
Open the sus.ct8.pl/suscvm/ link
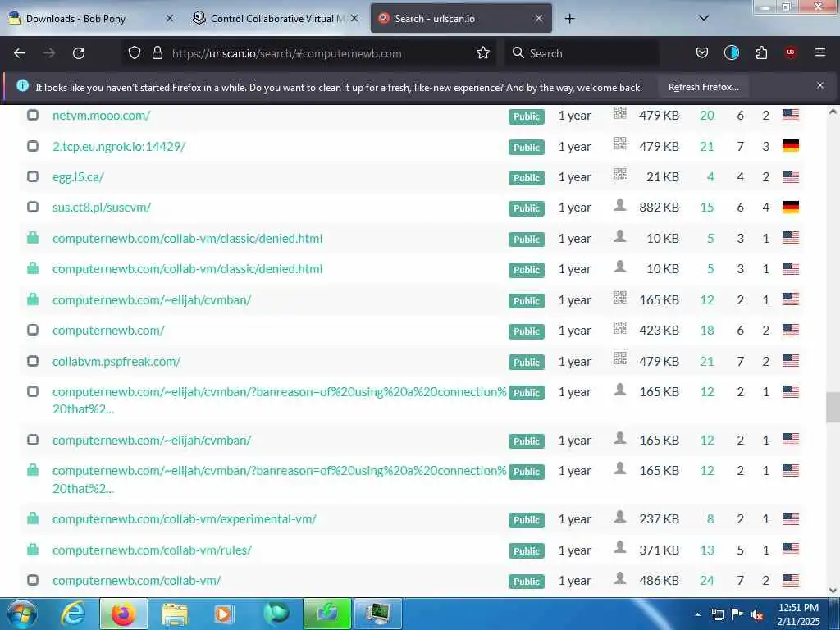pos(102,208)
